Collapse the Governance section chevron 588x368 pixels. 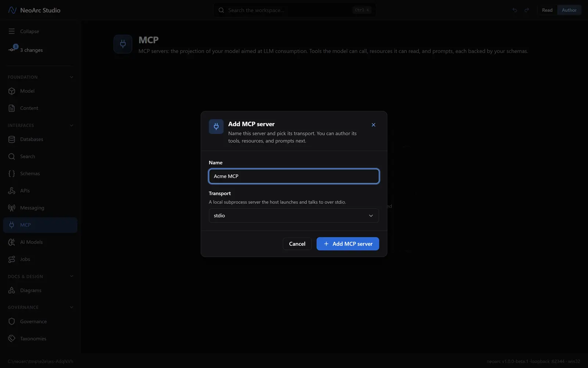coord(72,307)
